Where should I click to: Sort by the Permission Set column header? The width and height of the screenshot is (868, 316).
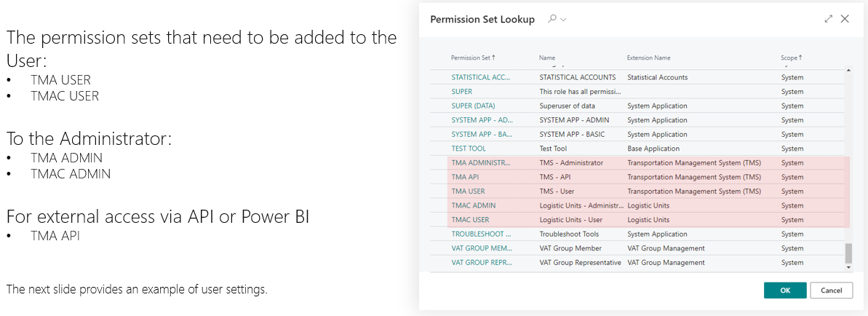(473, 58)
